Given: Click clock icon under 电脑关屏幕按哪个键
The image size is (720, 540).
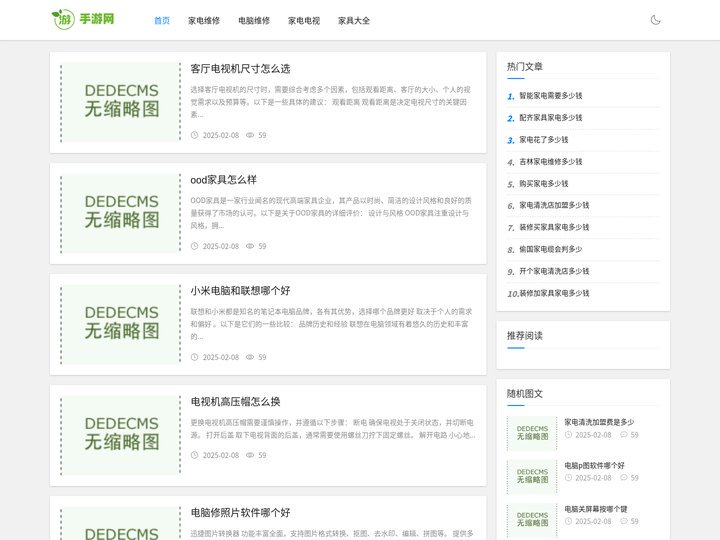Looking at the screenshot, I should [568, 521].
